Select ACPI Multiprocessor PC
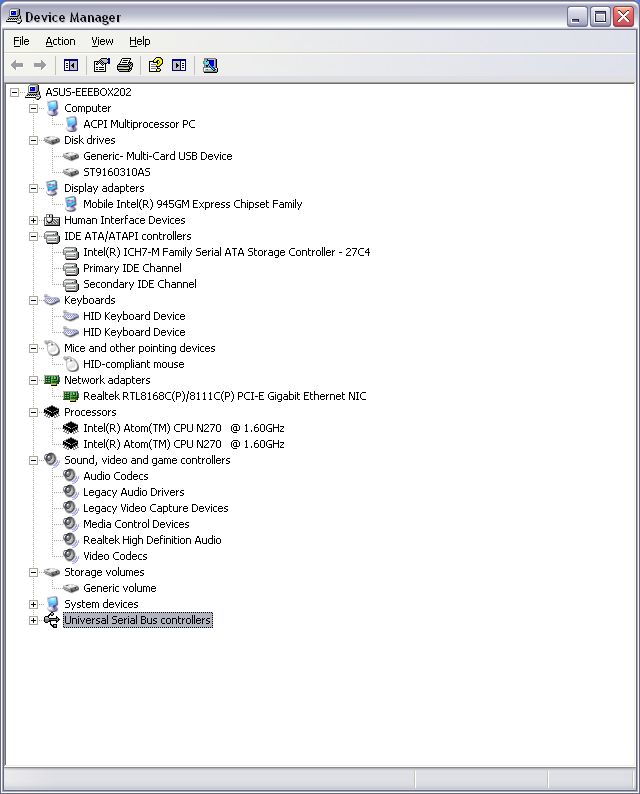 139,124
